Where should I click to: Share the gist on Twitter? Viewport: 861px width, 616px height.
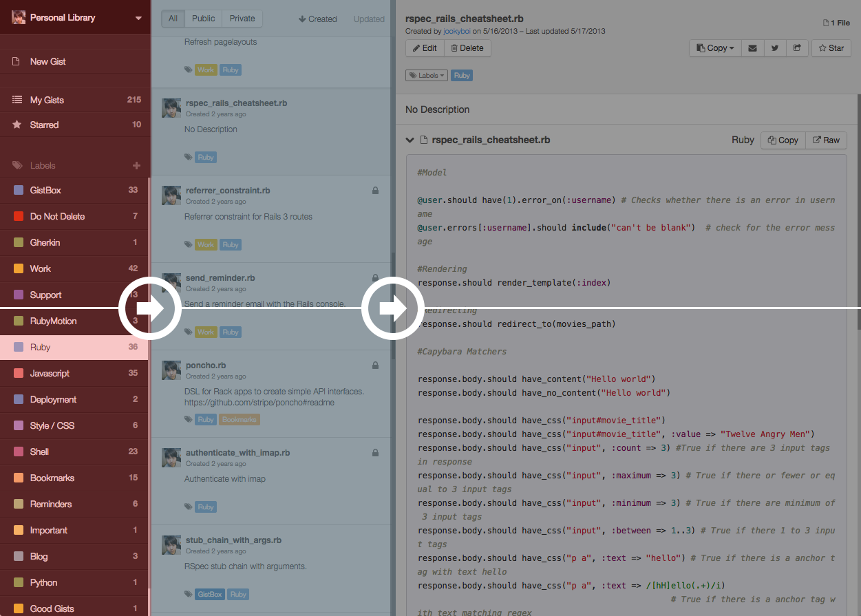[x=775, y=48]
